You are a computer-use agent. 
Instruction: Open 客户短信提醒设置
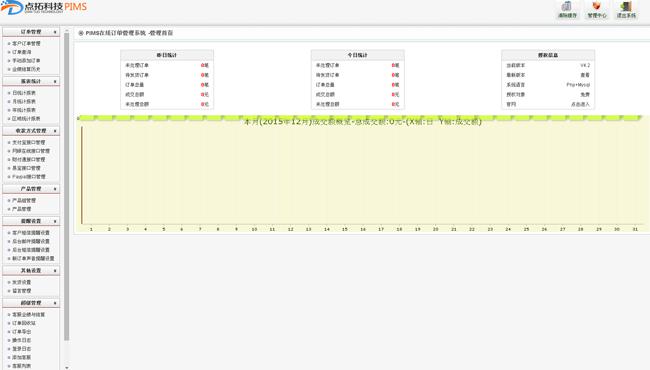[31, 232]
